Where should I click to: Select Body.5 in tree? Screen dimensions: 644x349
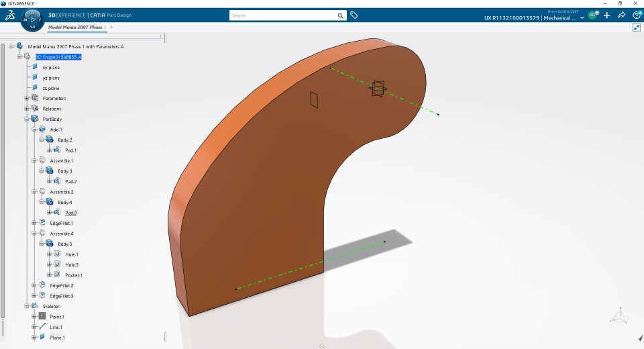pos(65,244)
